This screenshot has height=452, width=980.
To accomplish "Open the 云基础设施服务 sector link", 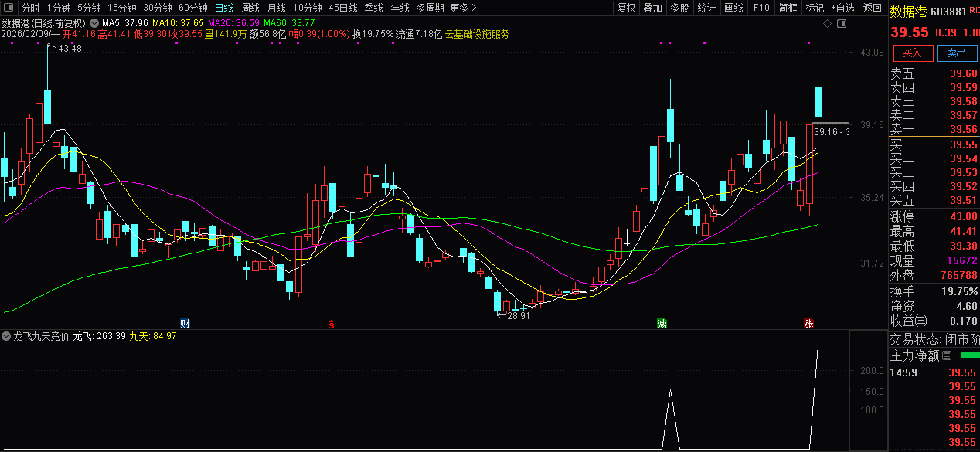I will [x=477, y=34].
